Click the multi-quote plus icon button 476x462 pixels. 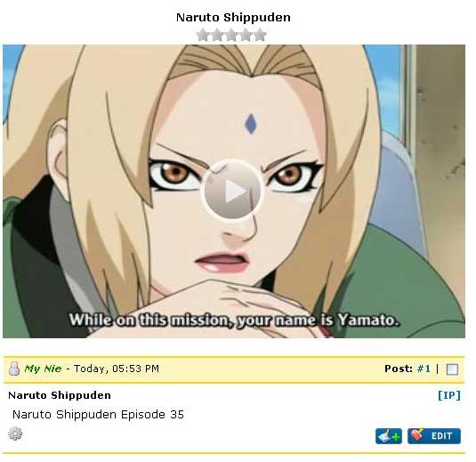(389, 436)
